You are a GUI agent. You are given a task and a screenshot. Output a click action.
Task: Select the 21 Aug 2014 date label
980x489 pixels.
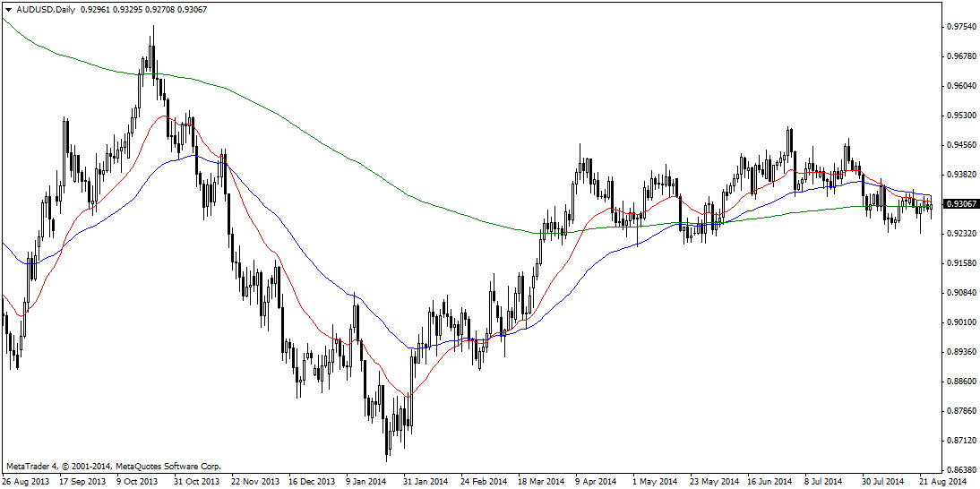pyautogui.click(x=941, y=481)
